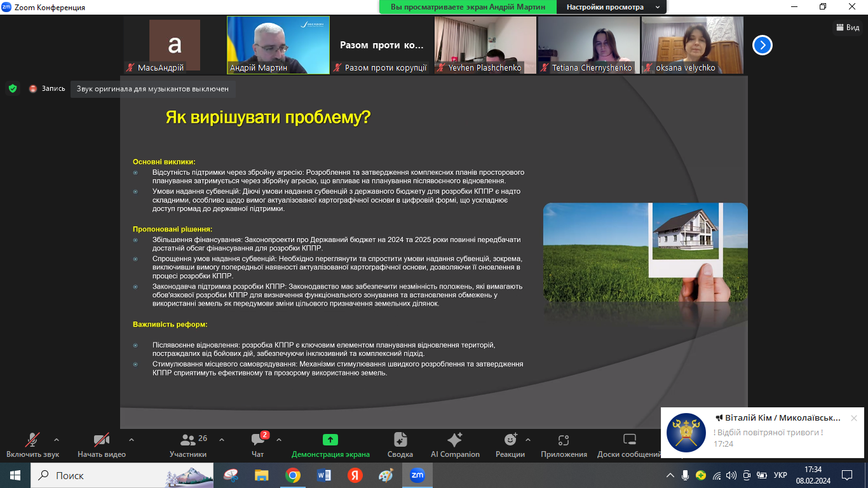Unmute microphone with Включить звук

(32, 445)
